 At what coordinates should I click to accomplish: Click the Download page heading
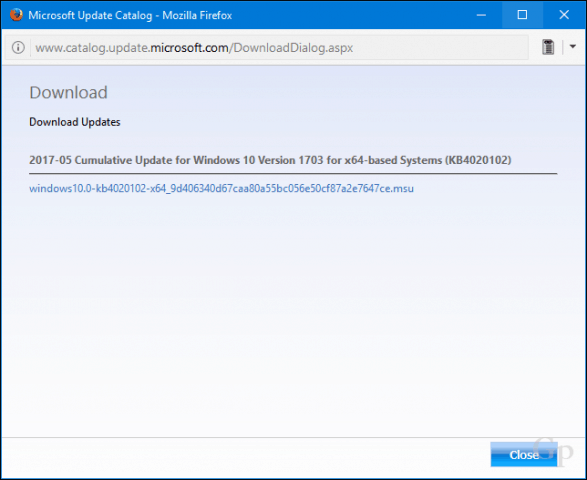pyautogui.click(x=69, y=92)
